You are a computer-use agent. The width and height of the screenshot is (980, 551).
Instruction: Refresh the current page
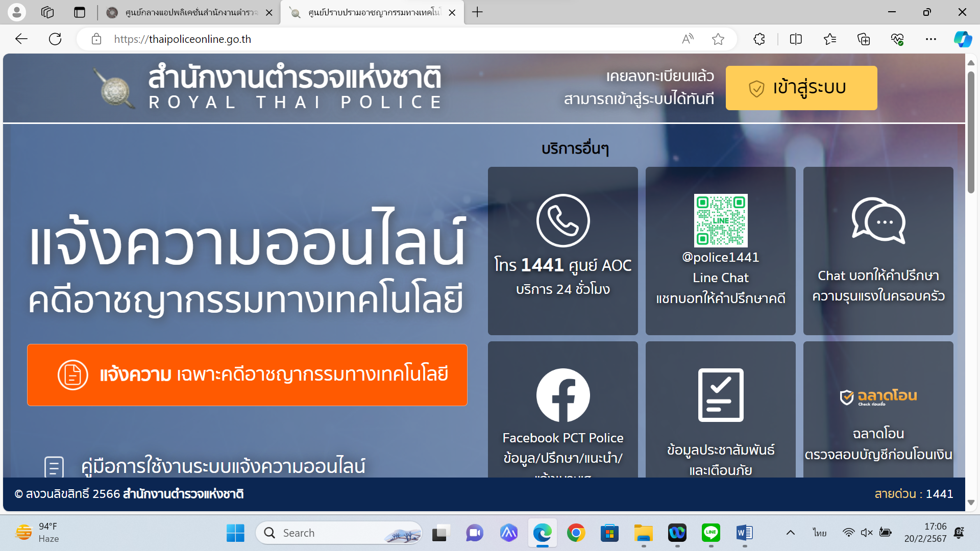click(55, 39)
